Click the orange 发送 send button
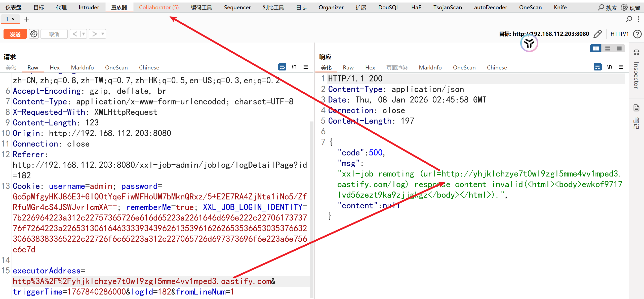This screenshot has width=644, height=299. click(x=15, y=34)
